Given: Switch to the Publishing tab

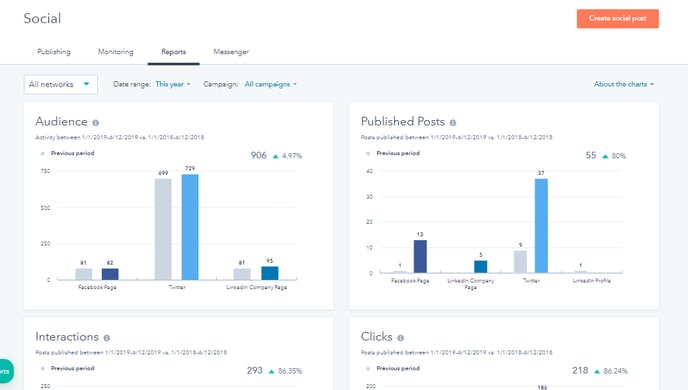Looking at the screenshot, I should point(54,52).
